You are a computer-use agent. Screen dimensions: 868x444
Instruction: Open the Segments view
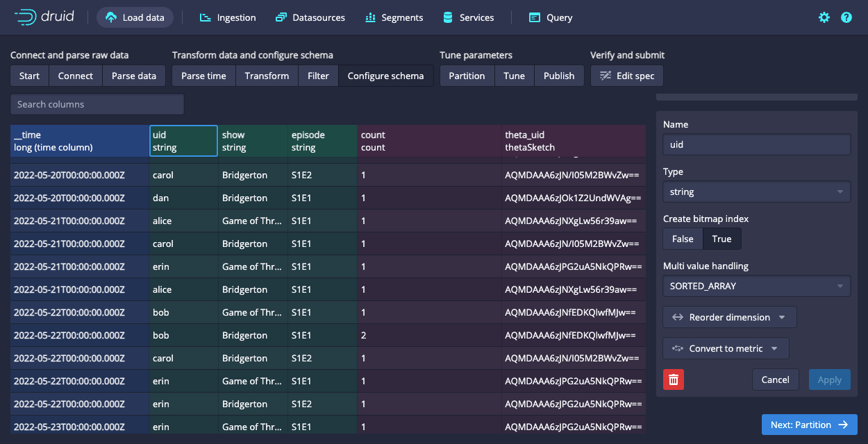coord(394,17)
